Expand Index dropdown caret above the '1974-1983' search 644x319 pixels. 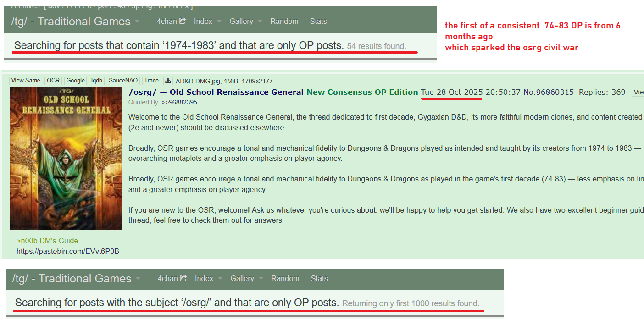(219, 22)
